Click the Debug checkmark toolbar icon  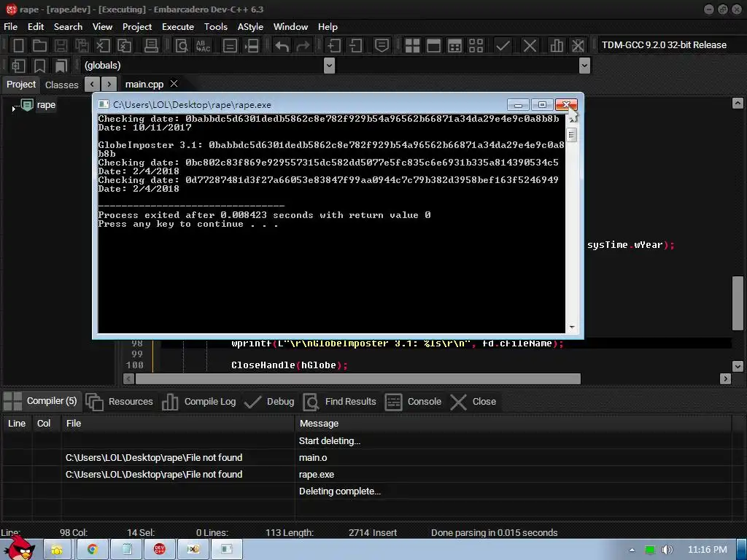tap(503, 46)
